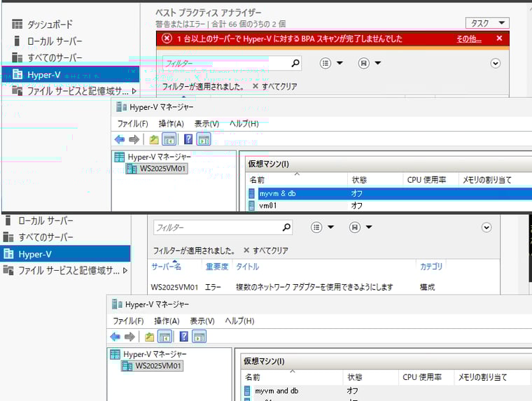Open 表示(V) menu in window listing 'myvm and db'
The image size is (532, 401).
pos(202,321)
